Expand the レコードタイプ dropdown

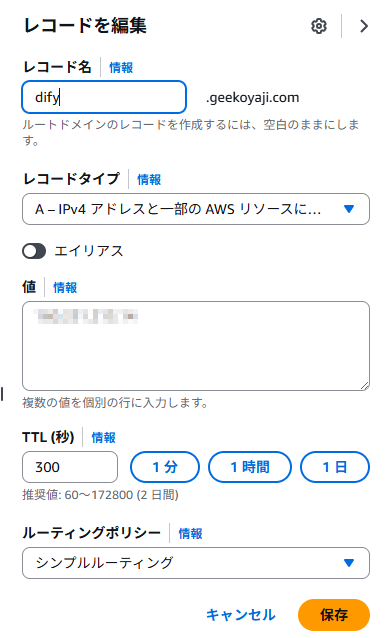point(196,209)
